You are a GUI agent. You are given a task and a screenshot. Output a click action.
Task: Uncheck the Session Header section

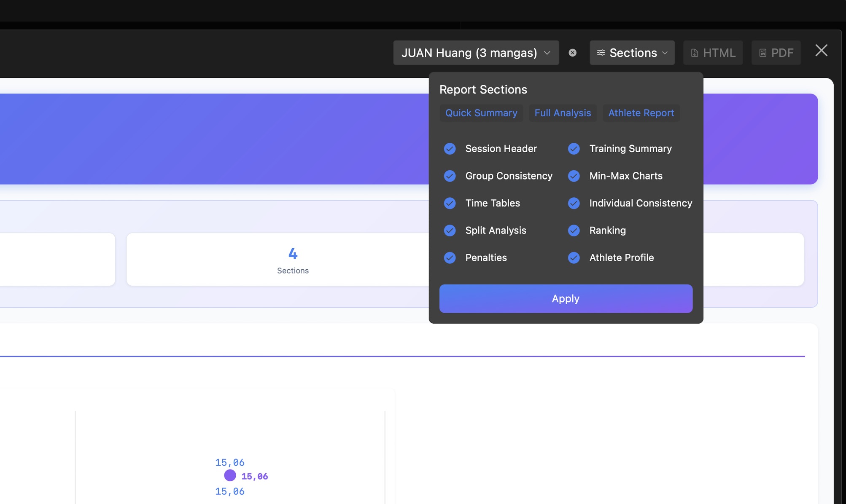tap(450, 149)
